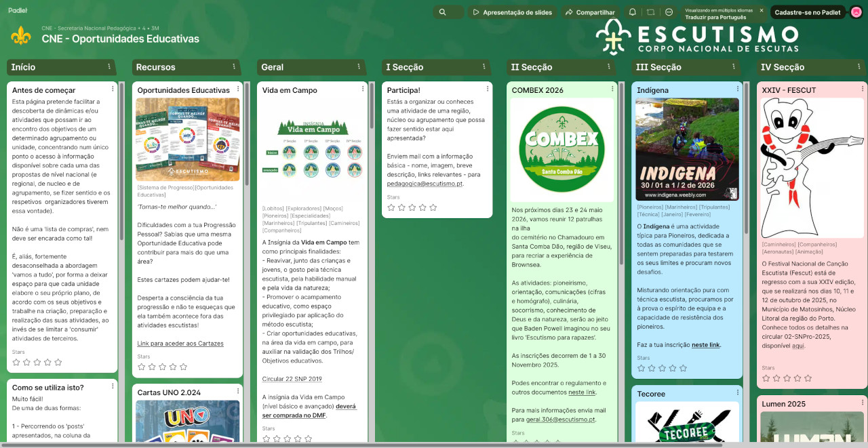Open the III Secção column options menu
The width and height of the screenshot is (868, 448).
(733, 66)
